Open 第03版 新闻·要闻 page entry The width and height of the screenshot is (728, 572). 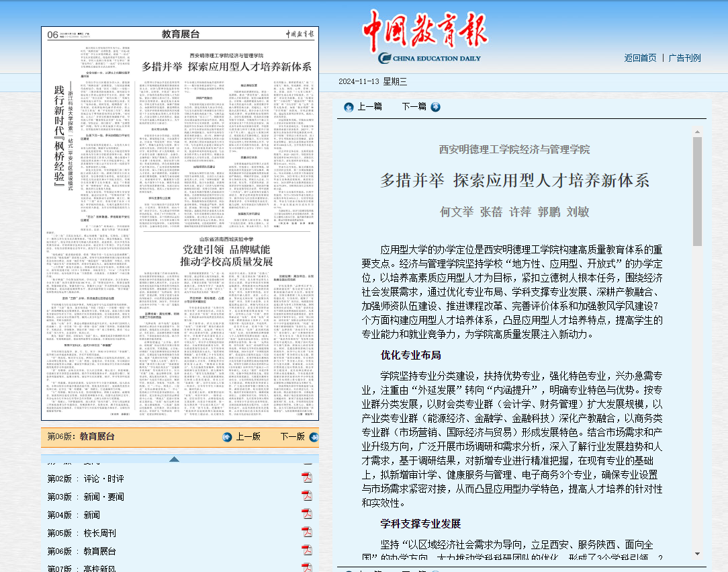click(x=85, y=497)
